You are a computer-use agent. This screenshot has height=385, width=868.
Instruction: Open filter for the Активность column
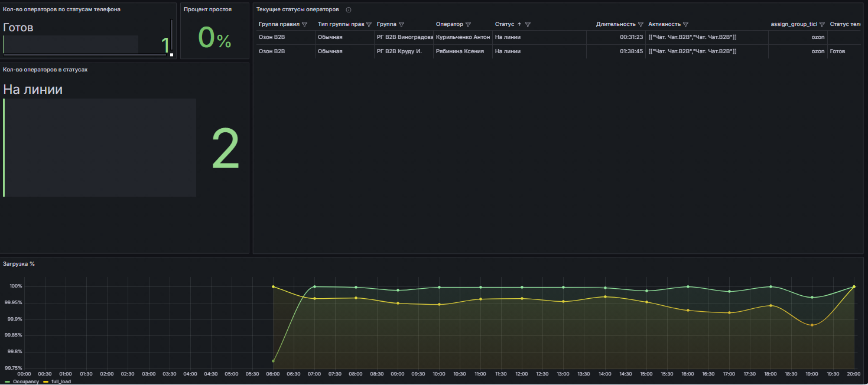tap(685, 24)
